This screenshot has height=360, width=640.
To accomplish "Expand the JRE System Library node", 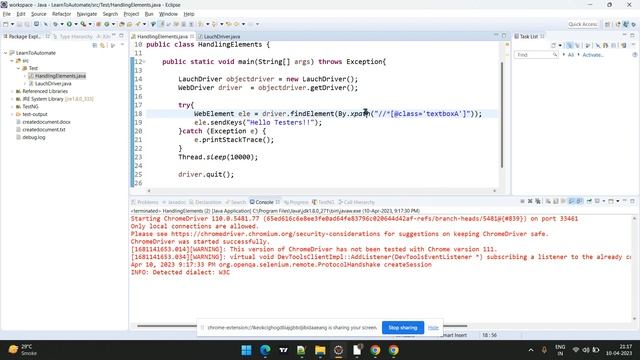I will click(x=12, y=99).
